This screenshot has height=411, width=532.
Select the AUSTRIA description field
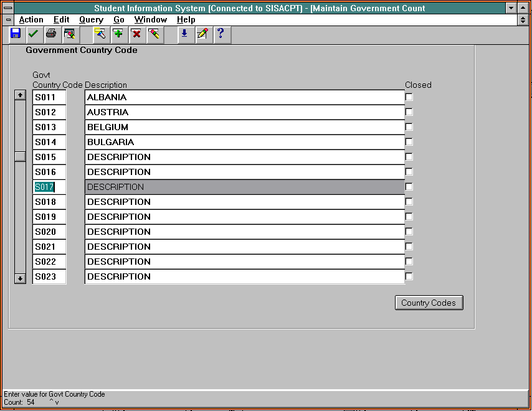tap(244, 112)
